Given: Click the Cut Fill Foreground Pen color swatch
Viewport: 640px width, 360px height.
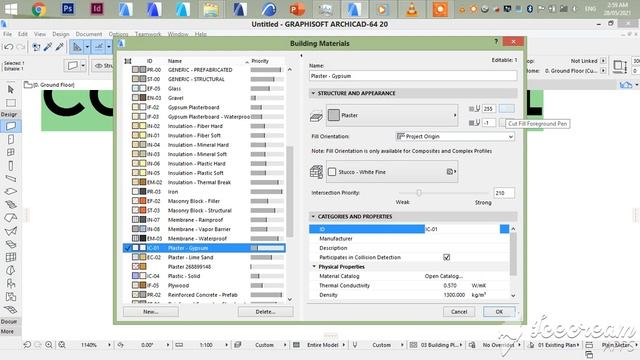Looking at the screenshot, I should tap(507, 109).
